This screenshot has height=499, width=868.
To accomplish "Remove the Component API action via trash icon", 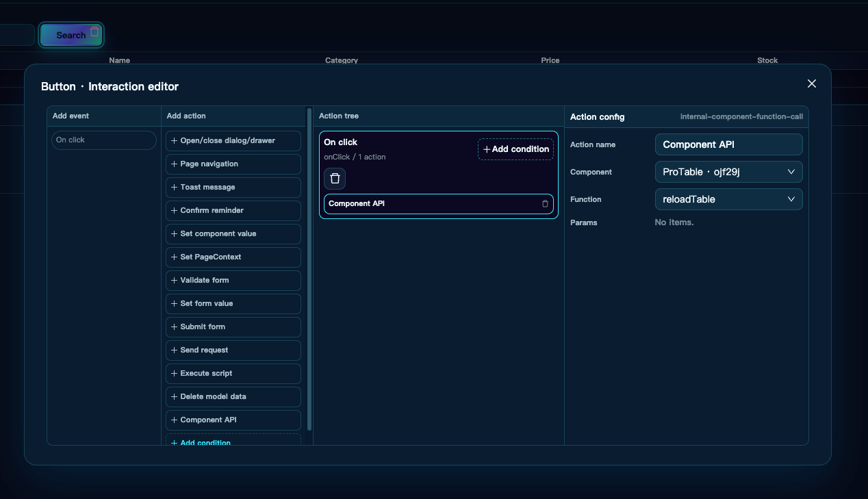I will pos(545,204).
